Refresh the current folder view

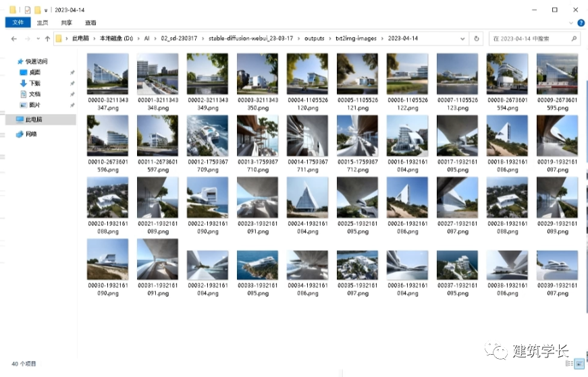pyautogui.click(x=477, y=38)
